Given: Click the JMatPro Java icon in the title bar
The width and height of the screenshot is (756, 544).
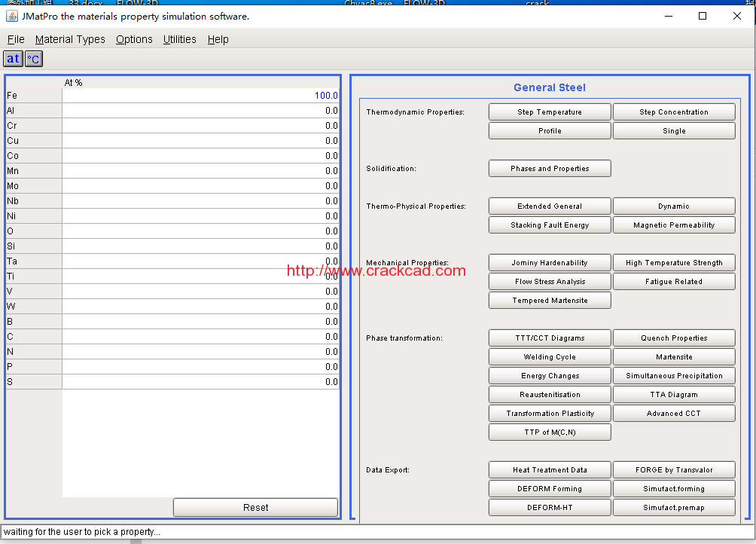Looking at the screenshot, I should (11, 16).
